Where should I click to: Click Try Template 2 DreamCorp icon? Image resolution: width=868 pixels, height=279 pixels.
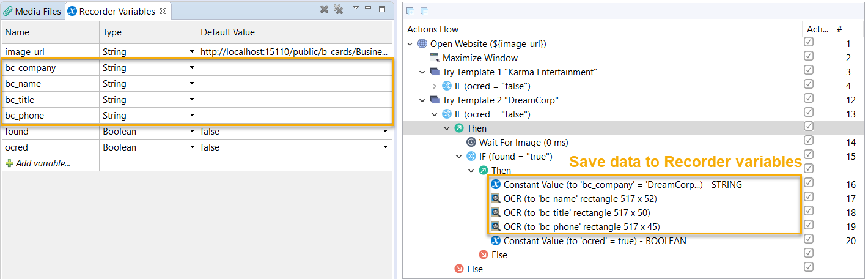[x=435, y=100]
